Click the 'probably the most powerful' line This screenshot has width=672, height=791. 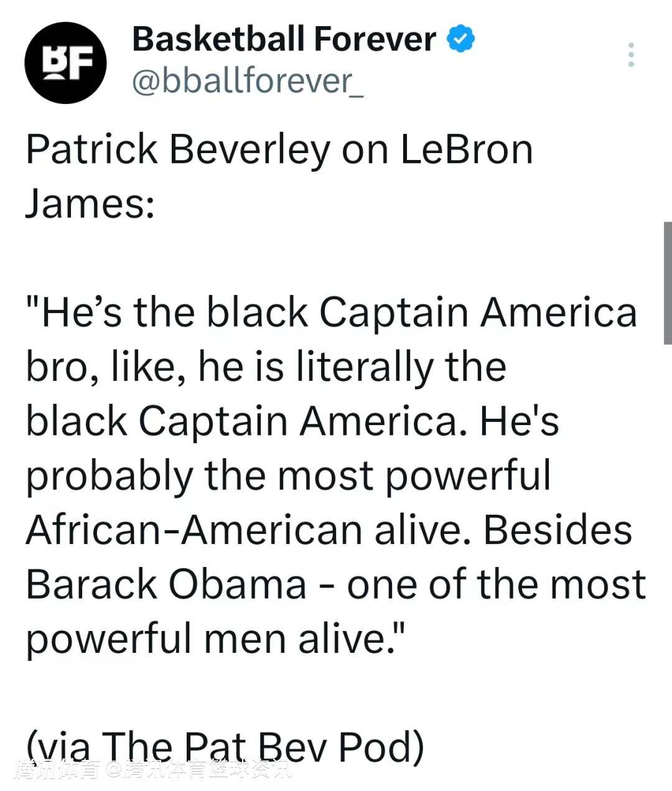pos(288,475)
